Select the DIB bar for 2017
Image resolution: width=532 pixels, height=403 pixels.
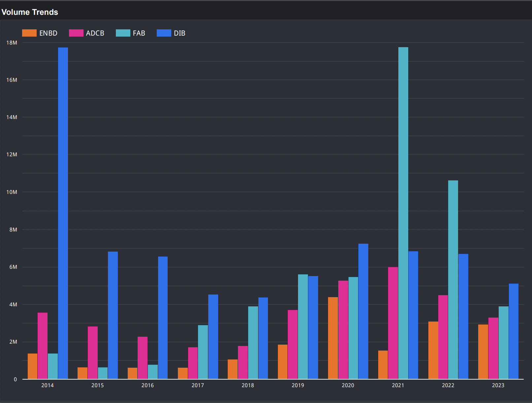coord(213,337)
